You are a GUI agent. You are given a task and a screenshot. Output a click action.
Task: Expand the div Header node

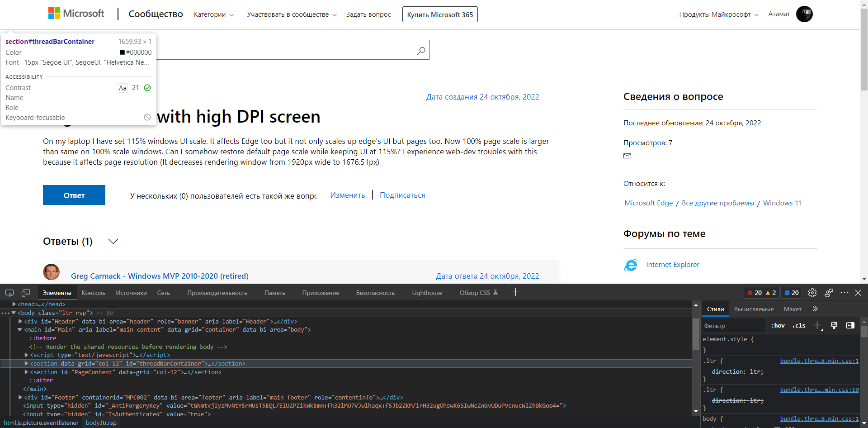click(20, 321)
